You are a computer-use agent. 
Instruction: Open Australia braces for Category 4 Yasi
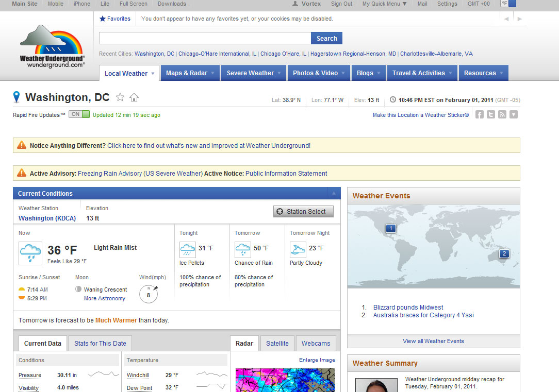coord(423,315)
